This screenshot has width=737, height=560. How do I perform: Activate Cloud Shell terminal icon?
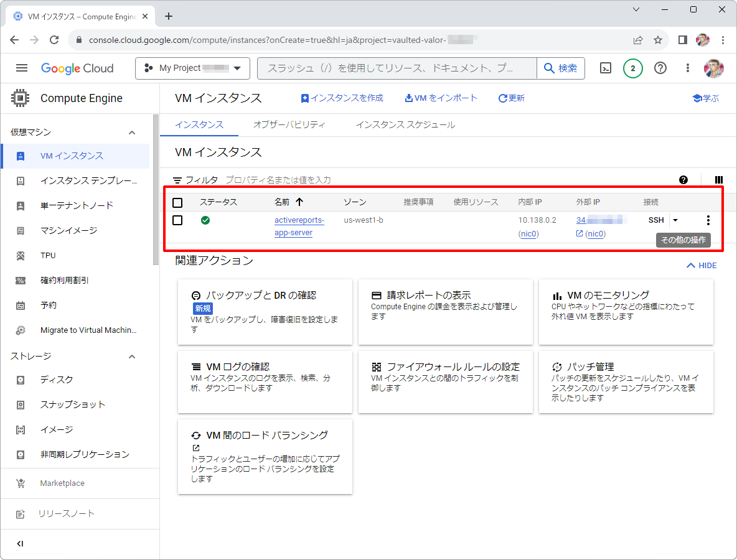pyautogui.click(x=606, y=68)
